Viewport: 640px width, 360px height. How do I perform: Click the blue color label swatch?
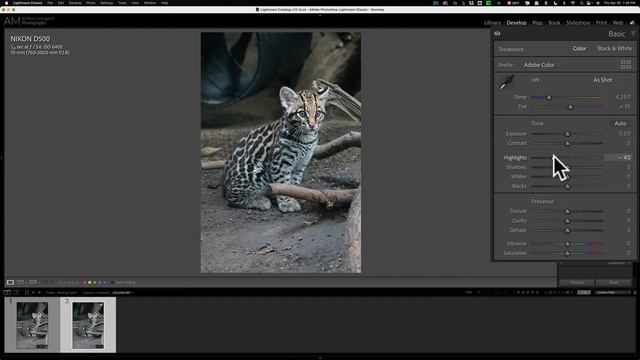(100, 282)
